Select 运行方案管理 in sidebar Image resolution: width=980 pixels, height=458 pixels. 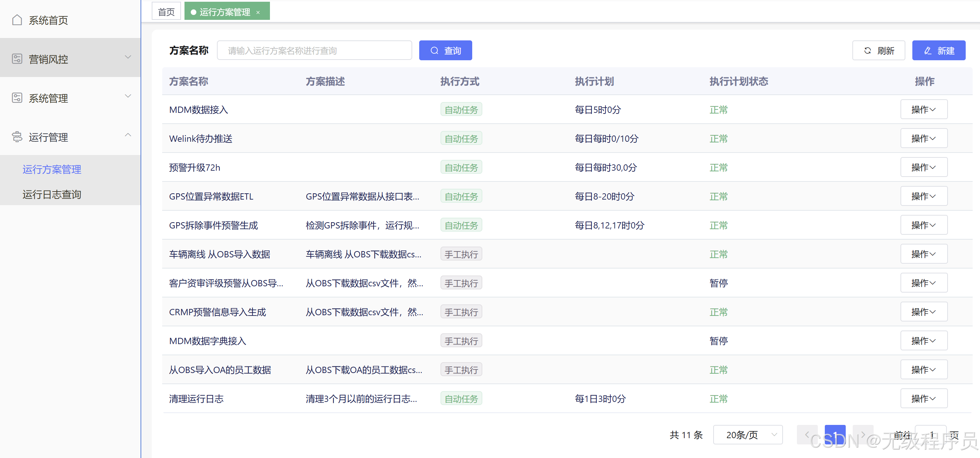pos(52,169)
